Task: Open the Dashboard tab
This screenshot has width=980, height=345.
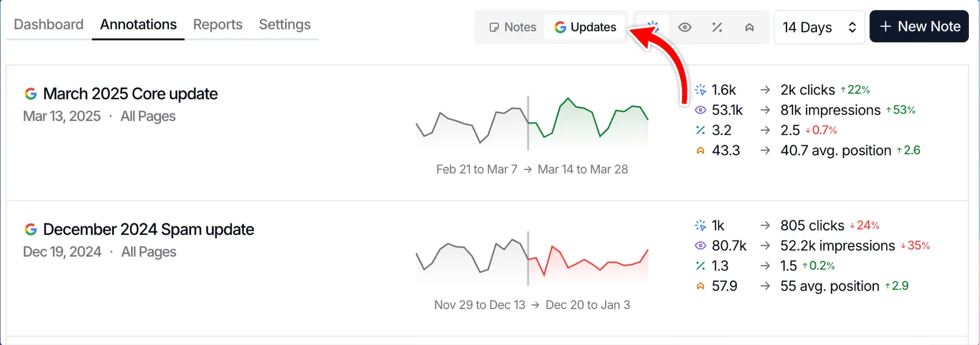Action: pyautogui.click(x=48, y=24)
